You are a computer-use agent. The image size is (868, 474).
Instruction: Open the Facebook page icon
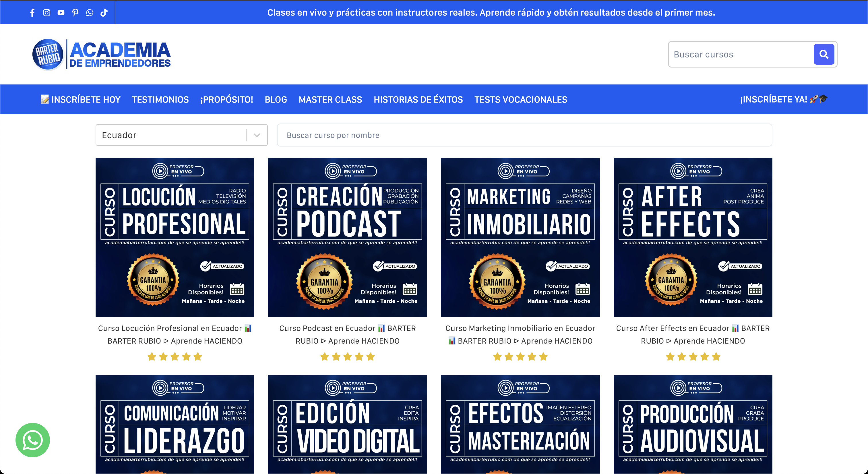tap(32, 12)
